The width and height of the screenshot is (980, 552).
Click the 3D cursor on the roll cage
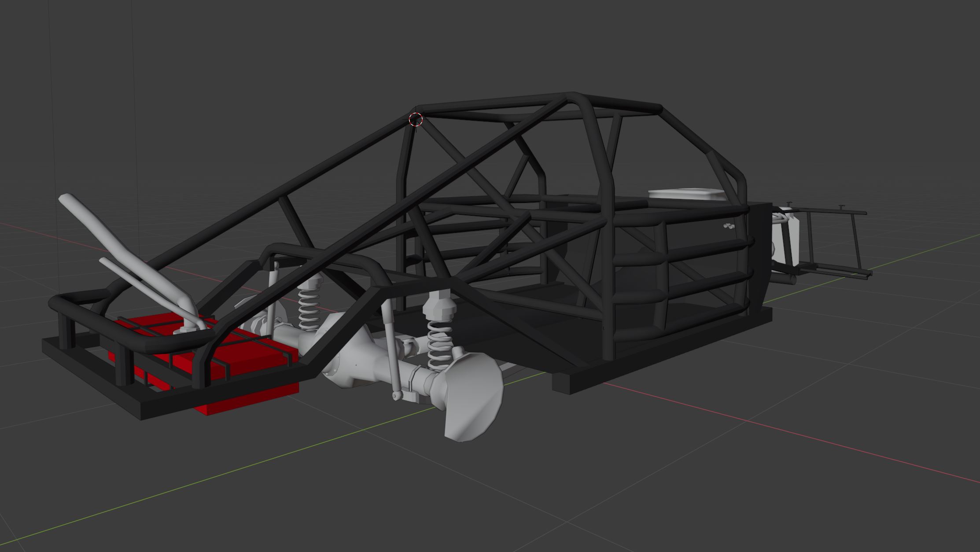416,119
